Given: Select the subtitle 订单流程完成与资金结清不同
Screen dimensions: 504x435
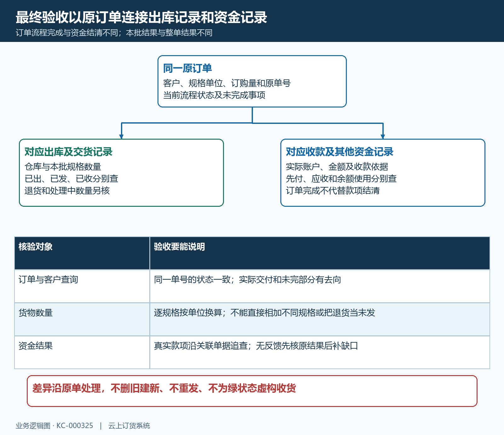Looking at the screenshot, I should tap(67, 33).
